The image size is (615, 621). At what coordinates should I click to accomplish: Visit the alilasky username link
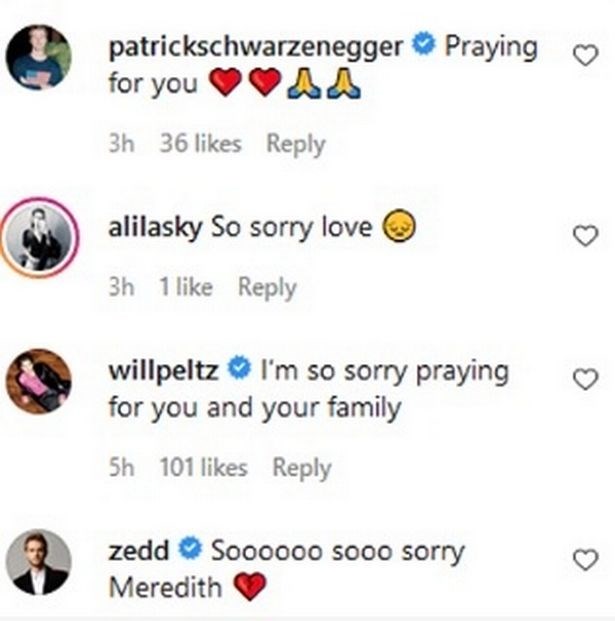[x=155, y=227]
